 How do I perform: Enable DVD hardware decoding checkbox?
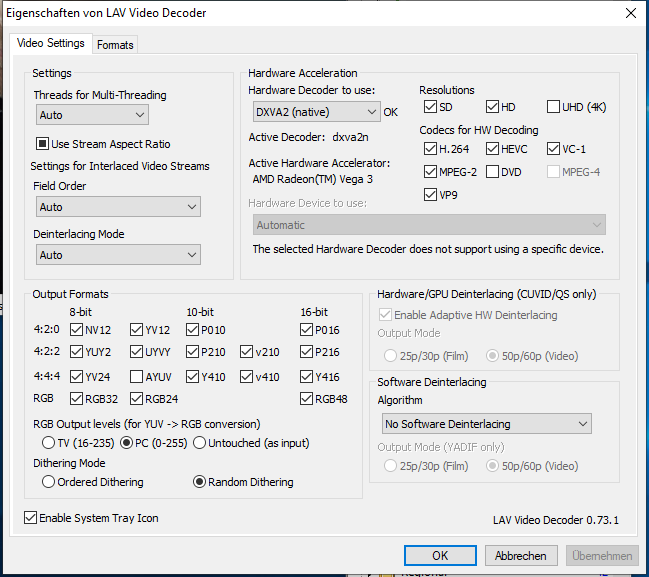point(493,171)
